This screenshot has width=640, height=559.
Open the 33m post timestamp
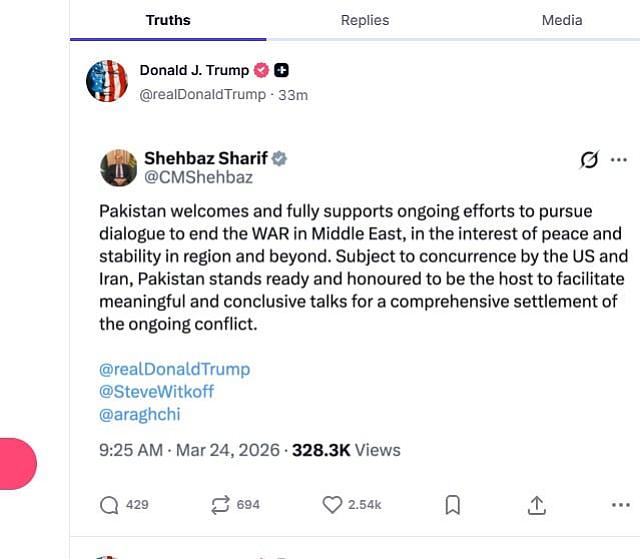click(x=293, y=95)
